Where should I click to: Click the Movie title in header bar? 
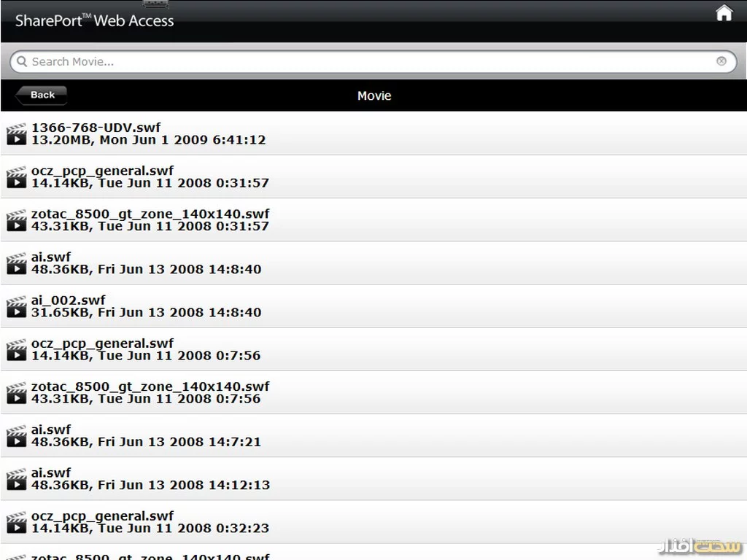tap(373, 96)
